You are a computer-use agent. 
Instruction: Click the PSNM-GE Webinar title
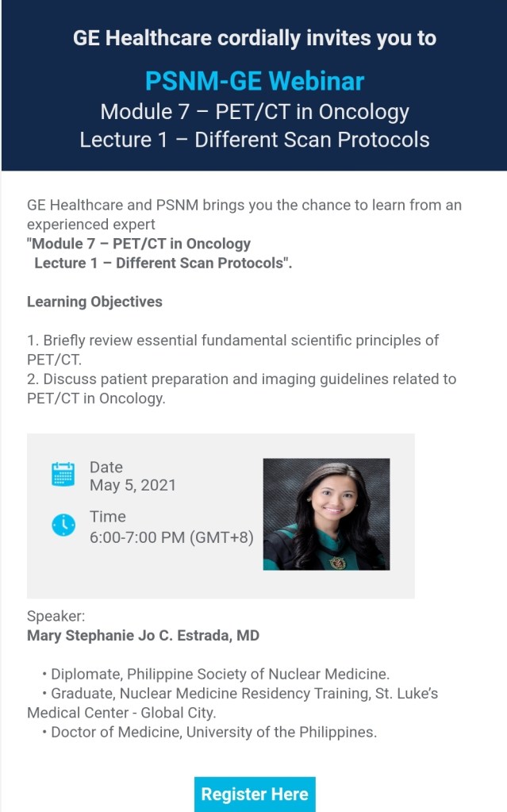coord(254,80)
